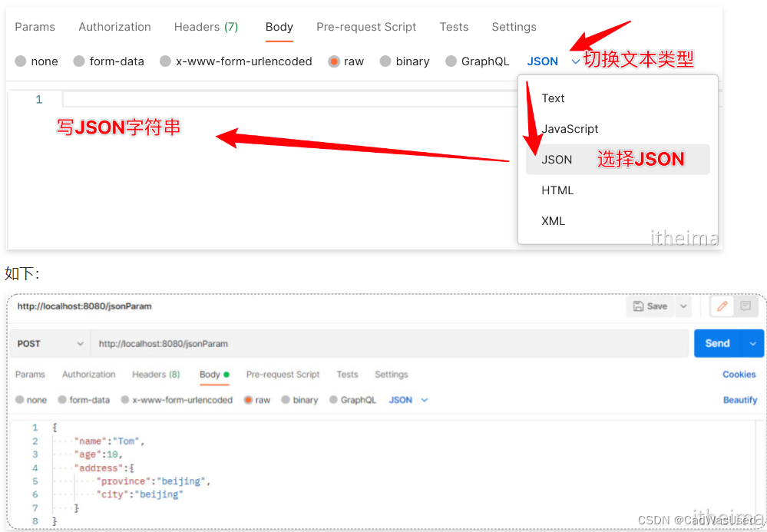Select the Authorization tab in the upper panel
Screen dimensions: 767x532
point(114,27)
